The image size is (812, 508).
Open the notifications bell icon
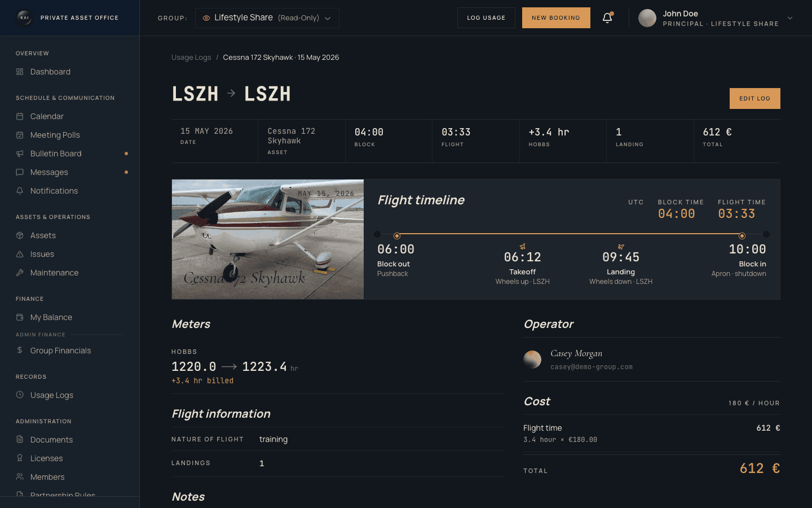tap(607, 17)
